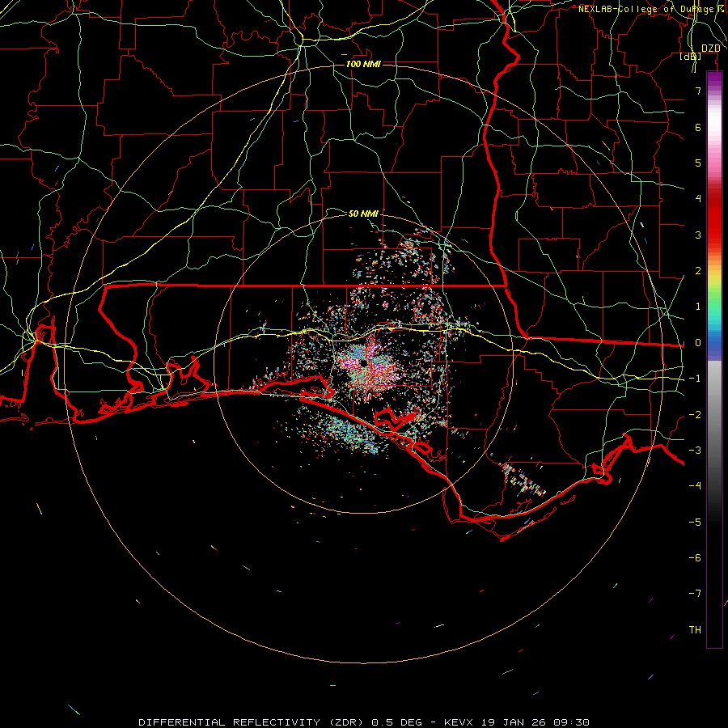Click the "KEVX 19 JAN 26 09:30" timestamp
Viewport: 728px width, 728px height.
click(x=517, y=722)
